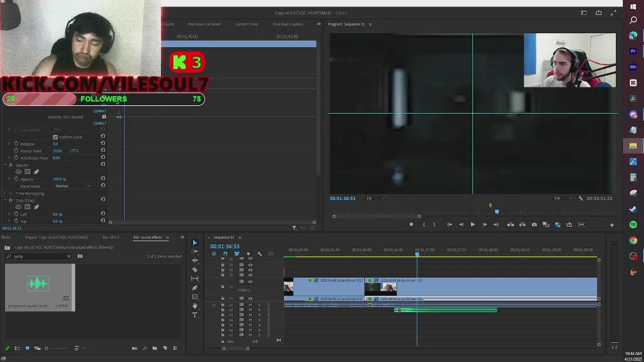Select the Ripple Edit tool
Viewport: 644px width, 362px height.
click(x=195, y=260)
